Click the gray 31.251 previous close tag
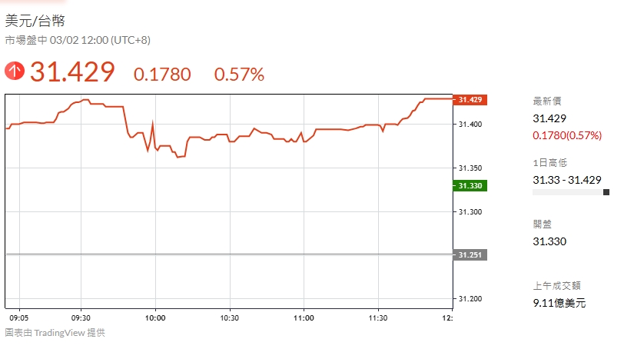The width and height of the screenshot is (644, 359). pyautogui.click(x=470, y=254)
